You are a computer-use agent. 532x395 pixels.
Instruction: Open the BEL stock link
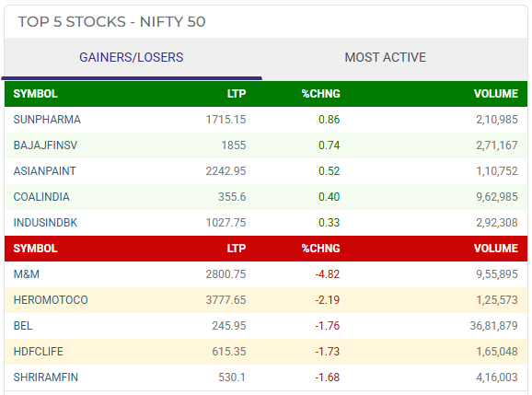click(23, 326)
